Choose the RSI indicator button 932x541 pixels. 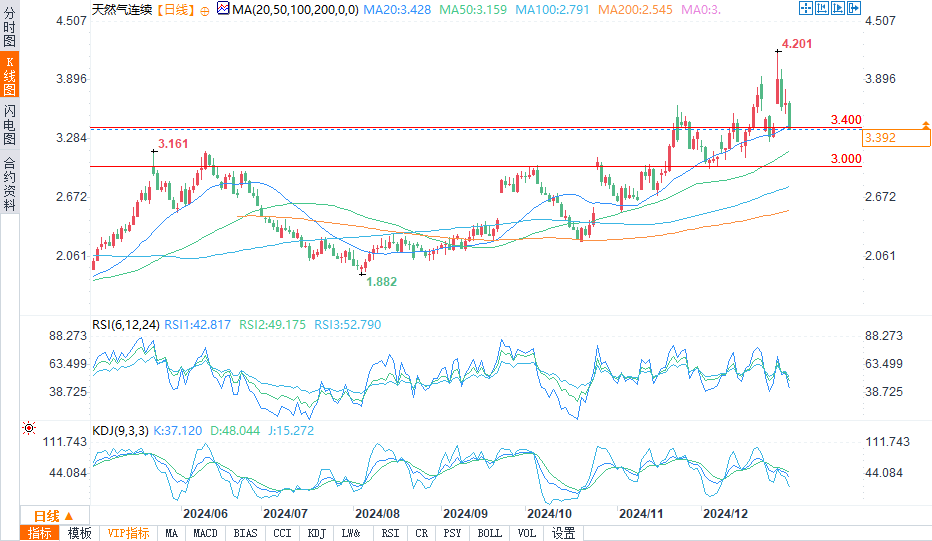391,533
